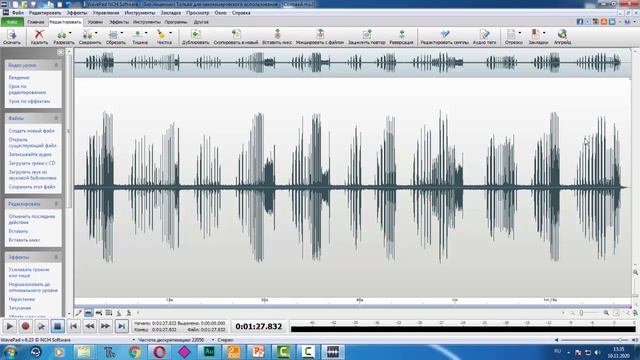
Task: Open dropdown arrow next to Отрезки
Action: tap(520, 33)
